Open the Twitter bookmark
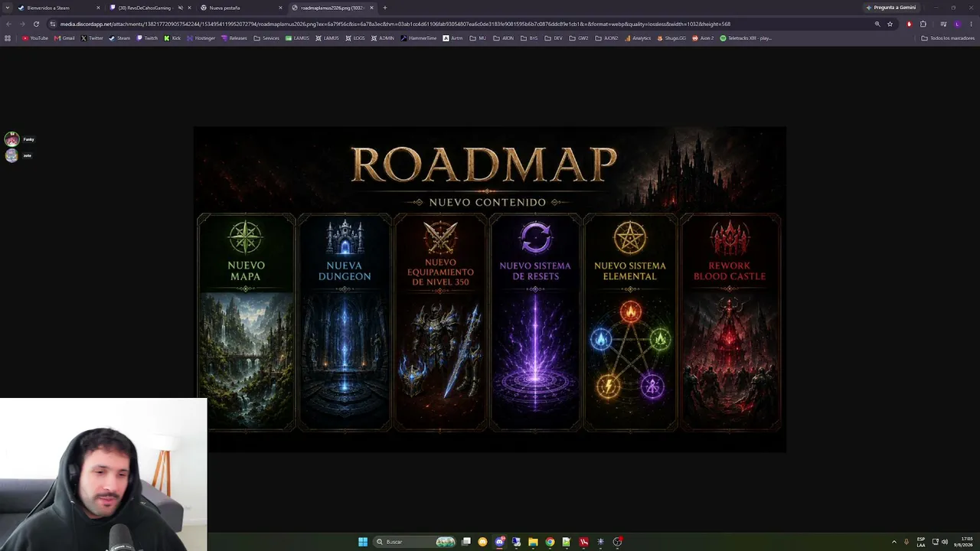 coord(92,38)
